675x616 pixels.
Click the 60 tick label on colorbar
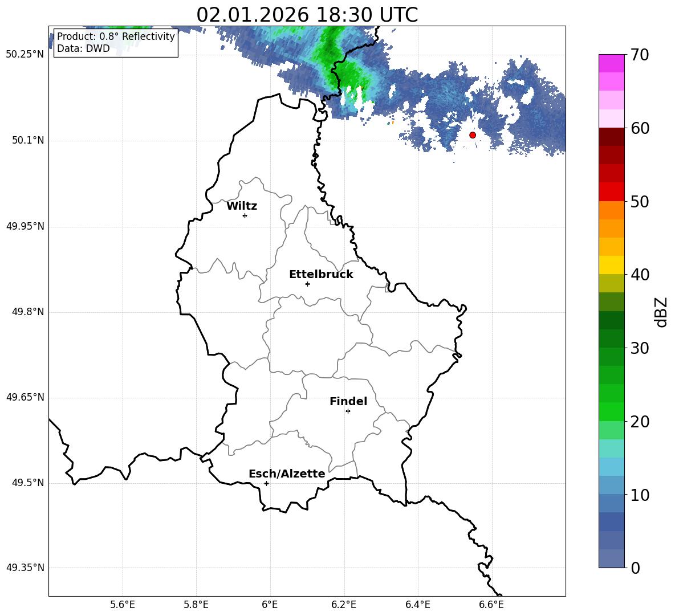click(x=639, y=128)
